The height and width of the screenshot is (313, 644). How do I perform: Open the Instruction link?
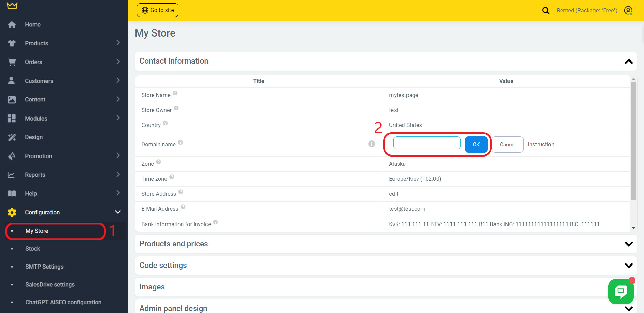541,145
